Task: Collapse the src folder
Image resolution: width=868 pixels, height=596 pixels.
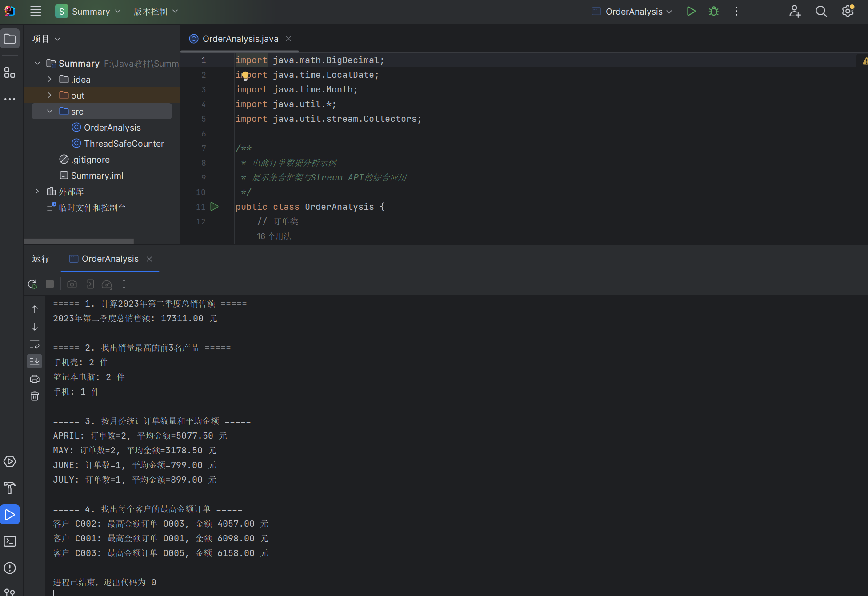Action: pos(50,112)
